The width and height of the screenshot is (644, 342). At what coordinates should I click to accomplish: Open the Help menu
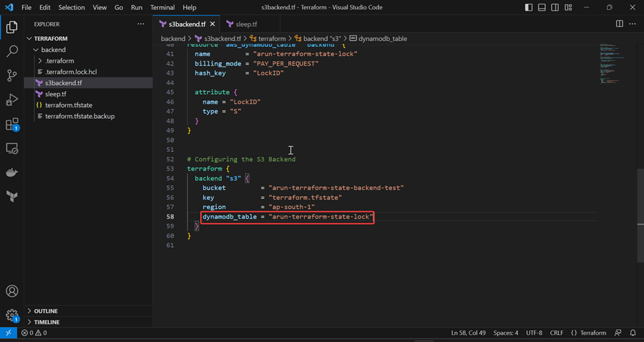click(x=190, y=7)
